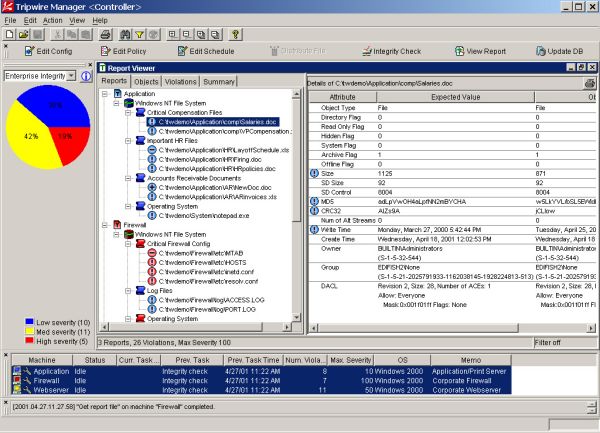600x433 pixels.
Task: Click the violation icon beside CRC32 attribute
Action: 314,211
